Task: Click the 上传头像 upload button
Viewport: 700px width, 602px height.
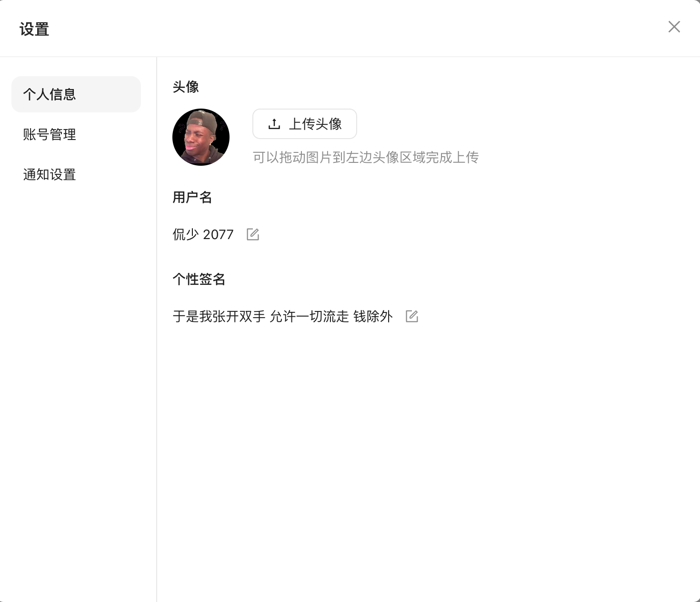Action: coord(305,124)
